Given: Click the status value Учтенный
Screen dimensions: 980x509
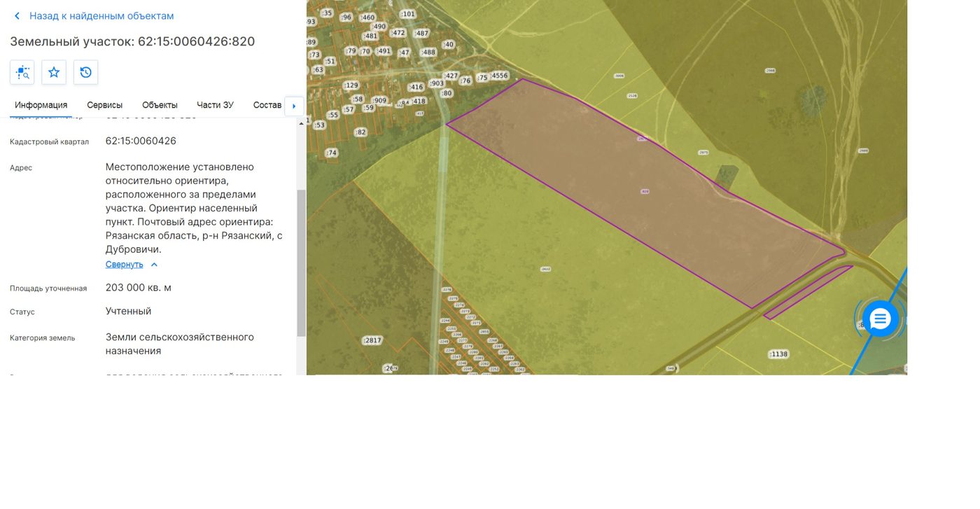Looking at the screenshot, I should (x=128, y=311).
